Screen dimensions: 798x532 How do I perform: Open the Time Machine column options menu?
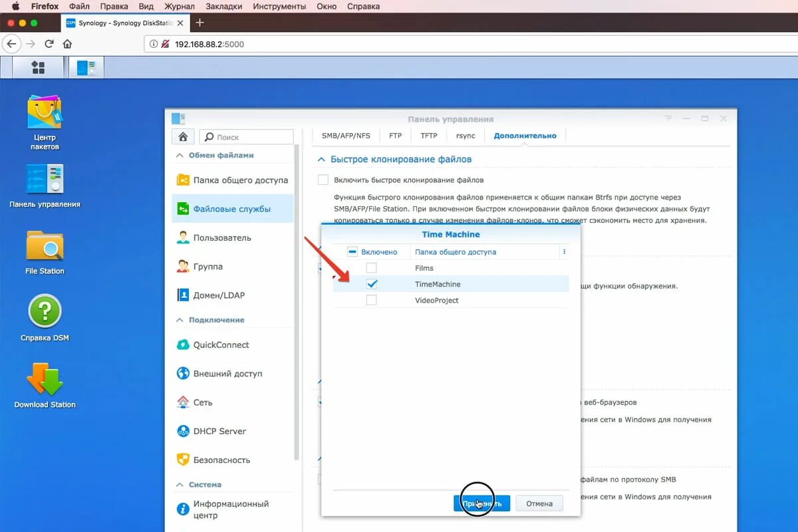[x=564, y=252]
